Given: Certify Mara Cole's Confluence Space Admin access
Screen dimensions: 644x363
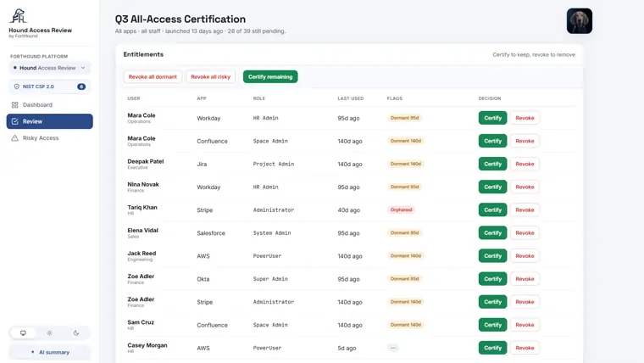Looking at the screenshot, I should tap(492, 141).
